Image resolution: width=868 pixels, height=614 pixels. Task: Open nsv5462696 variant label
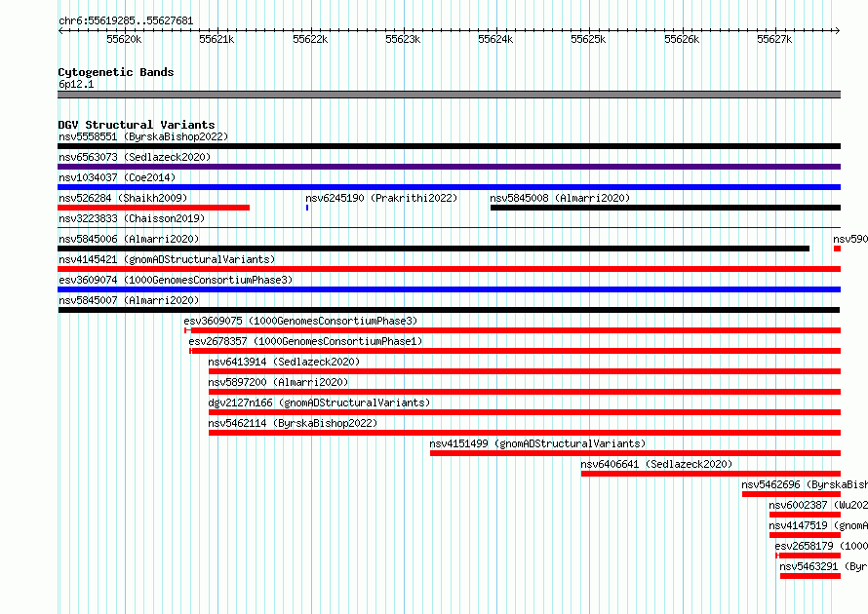tap(805, 484)
